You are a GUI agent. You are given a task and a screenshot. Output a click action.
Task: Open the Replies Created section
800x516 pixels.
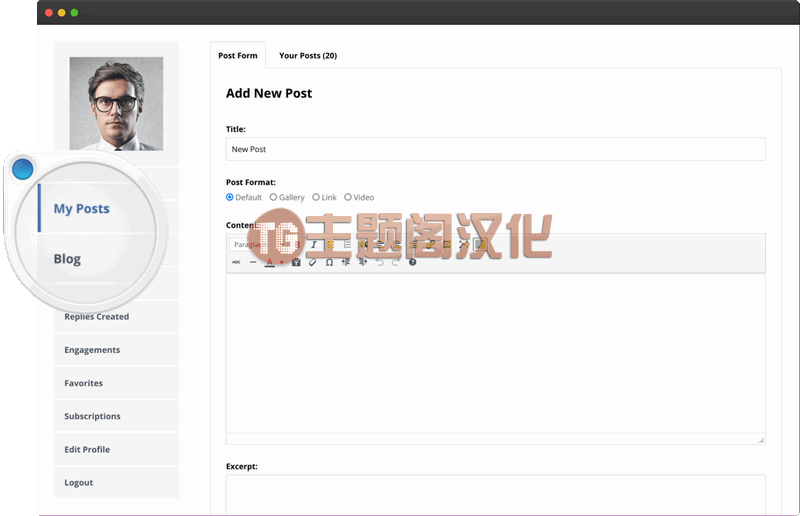[x=116, y=316]
